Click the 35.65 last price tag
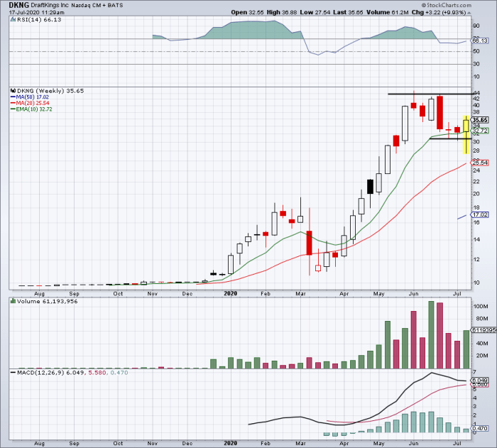Viewport: 497px width, 448px height. pyautogui.click(x=479, y=120)
